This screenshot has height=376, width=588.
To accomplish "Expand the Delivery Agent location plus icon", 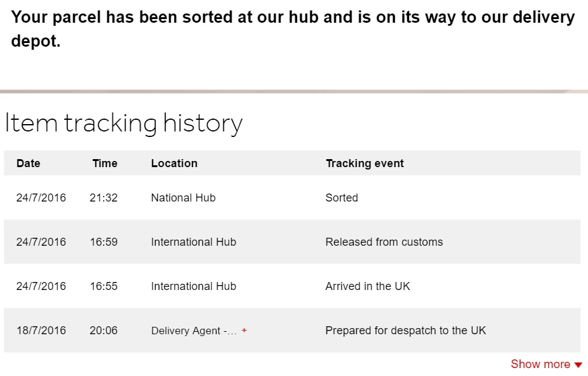I will tap(244, 331).
